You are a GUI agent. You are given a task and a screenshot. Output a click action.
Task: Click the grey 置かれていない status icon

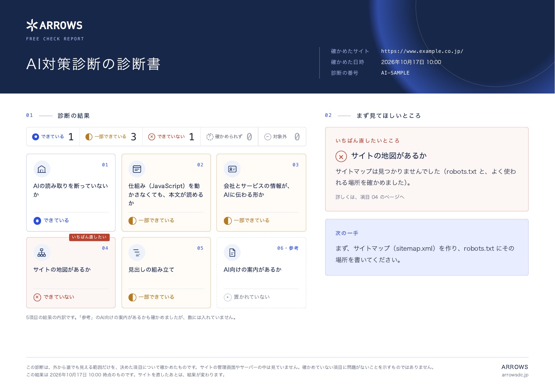pyautogui.click(x=228, y=297)
